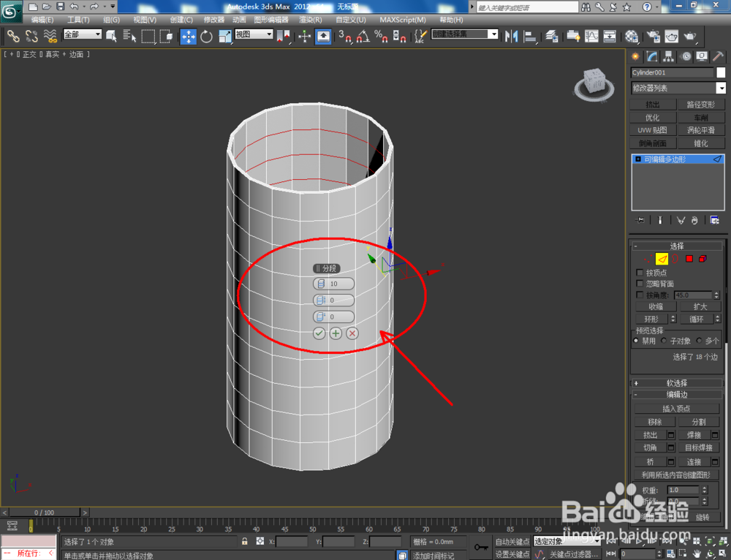Screen dimensions: 731x560
Task: Select preview Disabled radio (禁用)
Action: coord(635,341)
